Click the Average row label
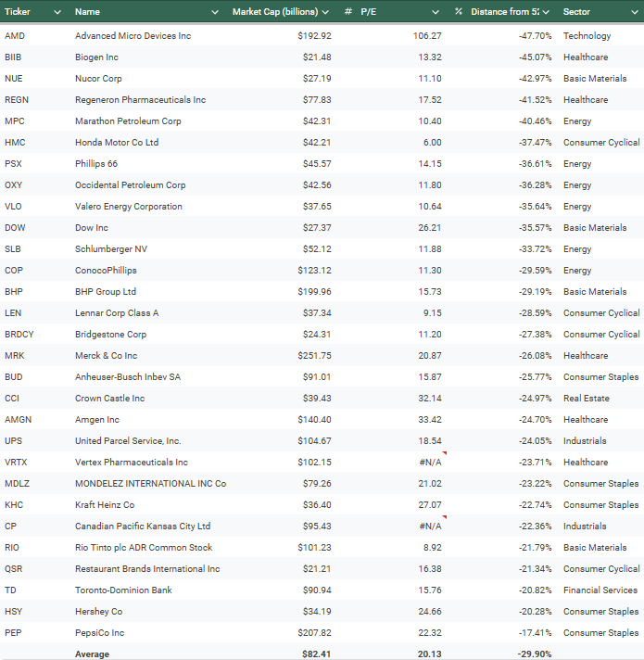 [92, 654]
